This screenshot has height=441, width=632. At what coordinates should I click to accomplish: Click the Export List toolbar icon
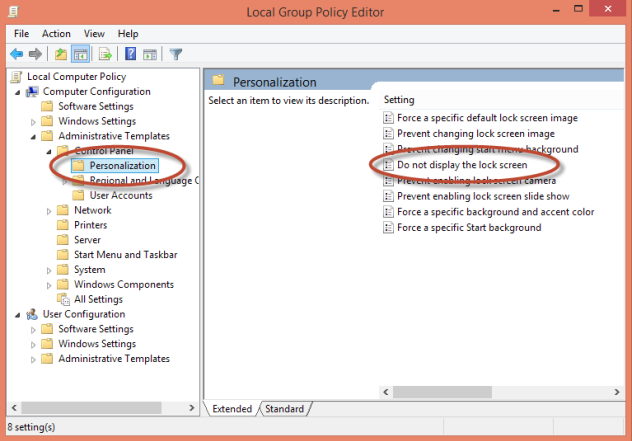click(x=105, y=54)
